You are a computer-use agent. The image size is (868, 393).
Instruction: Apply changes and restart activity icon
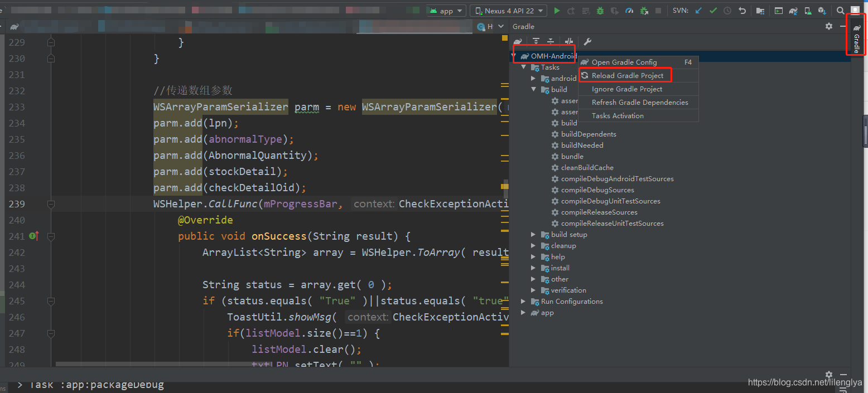(x=571, y=11)
